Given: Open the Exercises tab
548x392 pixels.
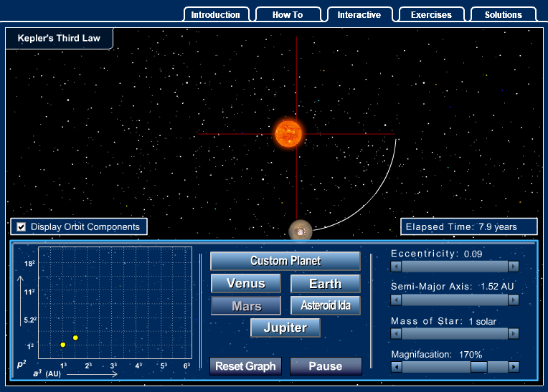Looking at the screenshot, I should (432, 14).
